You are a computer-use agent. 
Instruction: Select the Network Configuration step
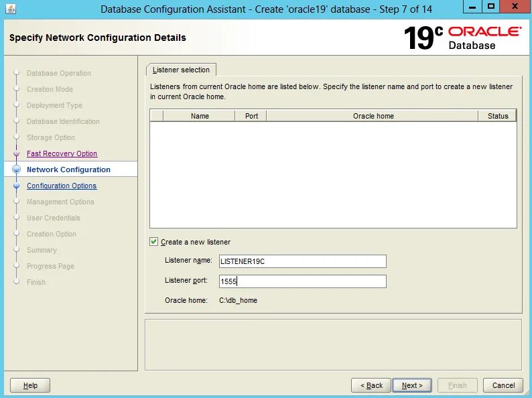click(x=68, y=170)
